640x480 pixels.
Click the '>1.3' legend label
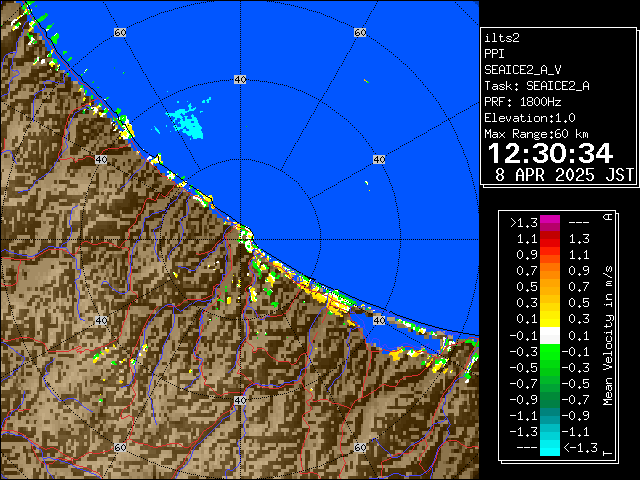(524, 223)
